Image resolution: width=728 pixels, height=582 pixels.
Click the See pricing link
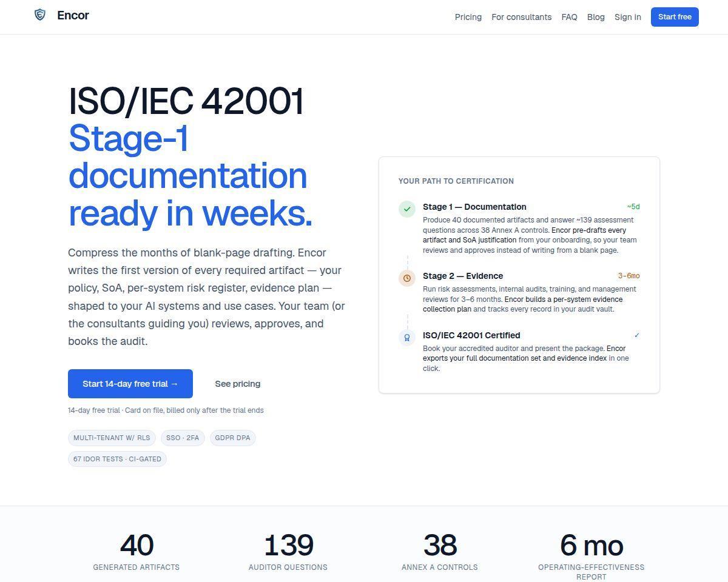[238, 384]
